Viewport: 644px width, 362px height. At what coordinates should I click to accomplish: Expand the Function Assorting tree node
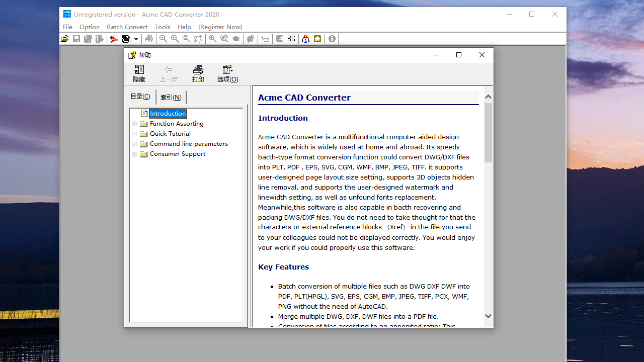pos(134,124)
